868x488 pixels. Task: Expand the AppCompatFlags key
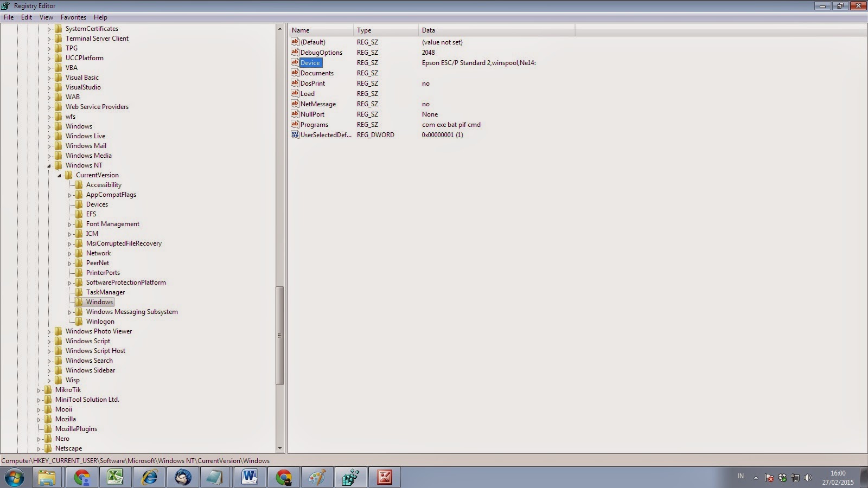pyautogui.click(x=69, y=195)
